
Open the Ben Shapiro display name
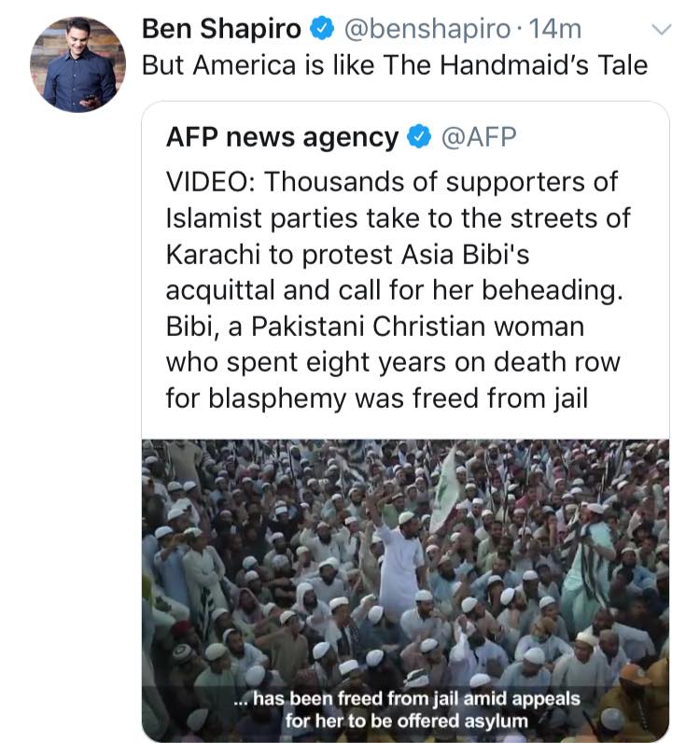pyautogui.click(x=222, y=29)
